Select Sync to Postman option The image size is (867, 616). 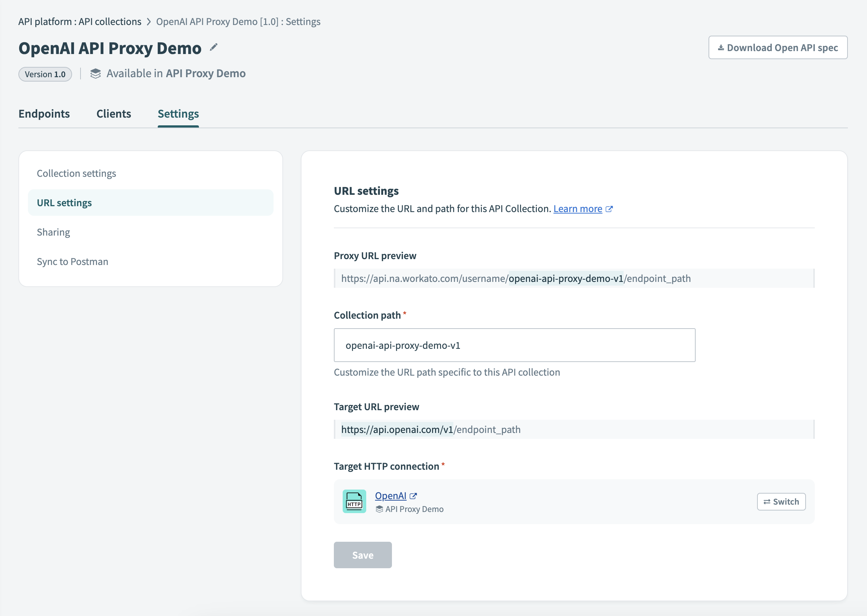[x=72, y=261]
